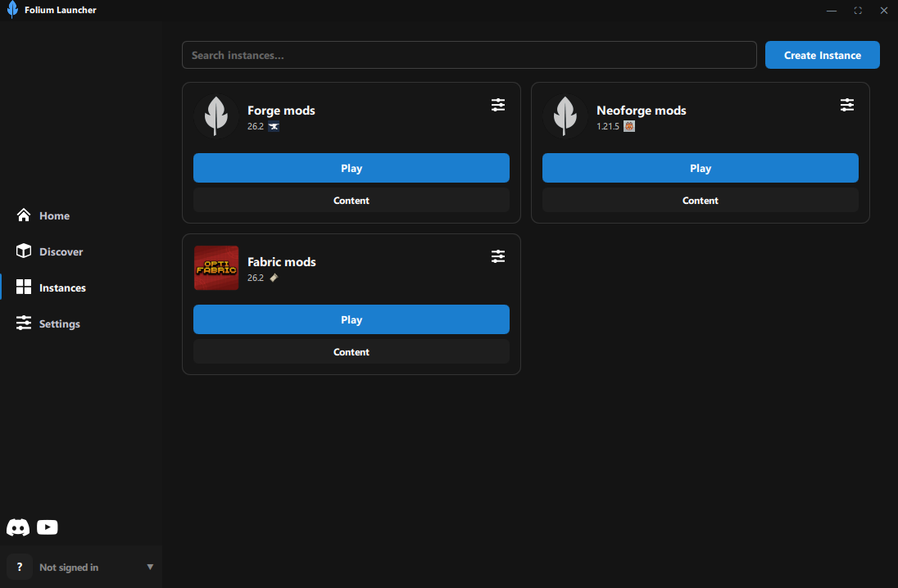Click the 1.21.5 version text
The height and width of the screenshot is (588, 898).
(x=608, y=127)
